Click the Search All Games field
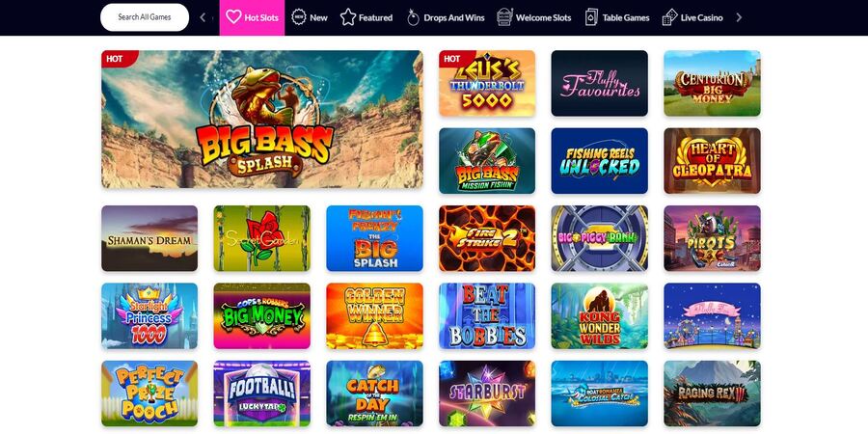This screenshot has height=434, width=868. coord(145,17)
